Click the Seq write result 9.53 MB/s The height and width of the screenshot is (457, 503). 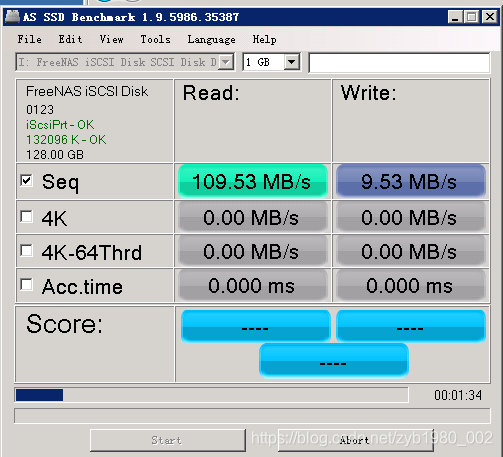(x=411, y=181)
